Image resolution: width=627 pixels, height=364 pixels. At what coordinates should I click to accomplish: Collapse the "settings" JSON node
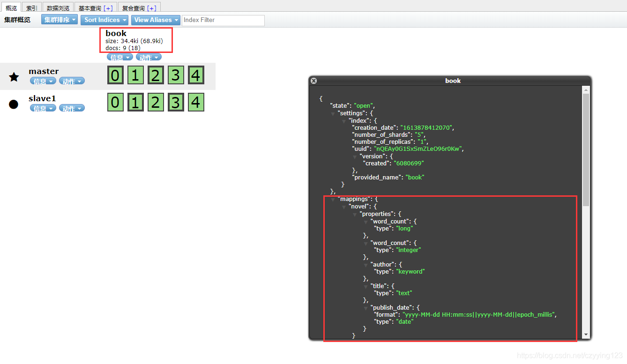333,114
